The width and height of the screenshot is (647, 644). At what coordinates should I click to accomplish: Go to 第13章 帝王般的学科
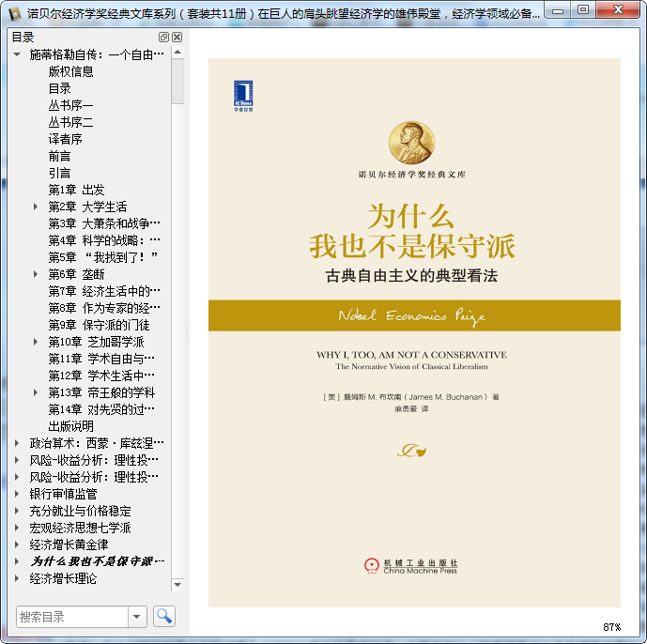[x=101, y=392]
